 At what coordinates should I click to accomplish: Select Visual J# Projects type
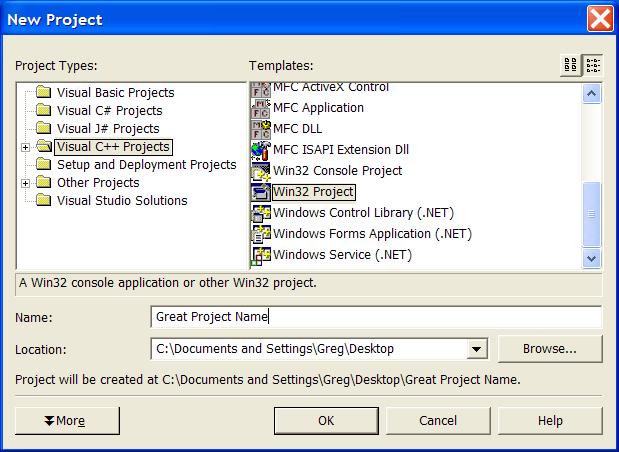coord(108,128)
